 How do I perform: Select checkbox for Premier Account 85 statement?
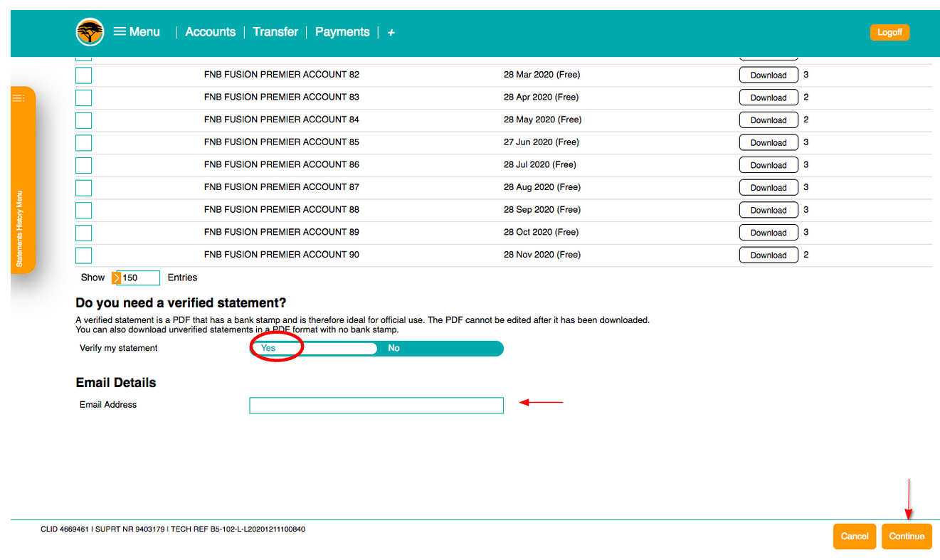click(84, 142)
